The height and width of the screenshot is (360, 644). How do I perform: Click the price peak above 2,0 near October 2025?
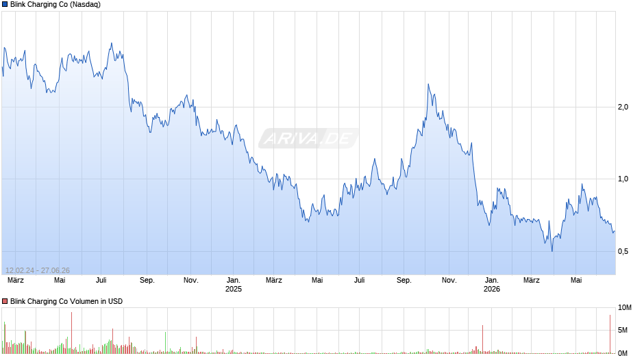point(428,85)
